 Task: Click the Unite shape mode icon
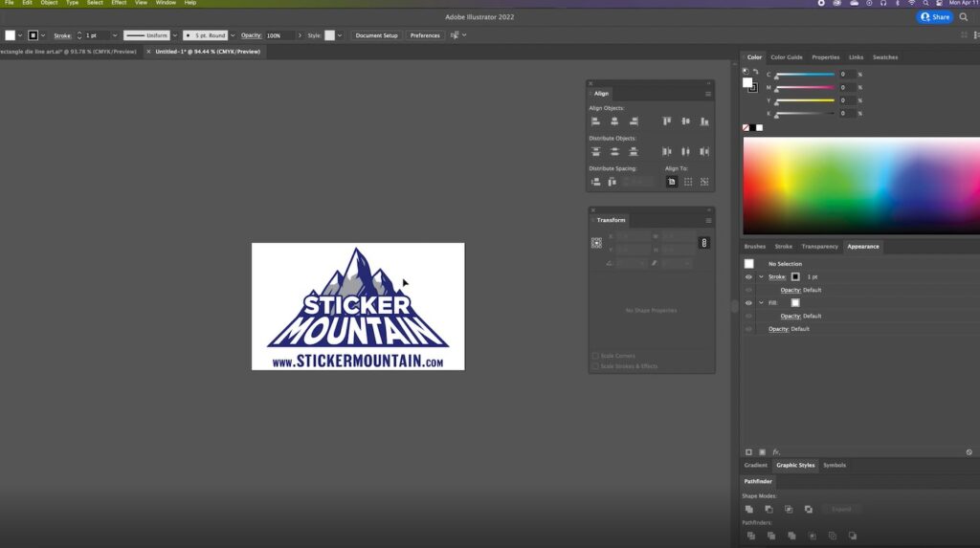pos(748,509)
